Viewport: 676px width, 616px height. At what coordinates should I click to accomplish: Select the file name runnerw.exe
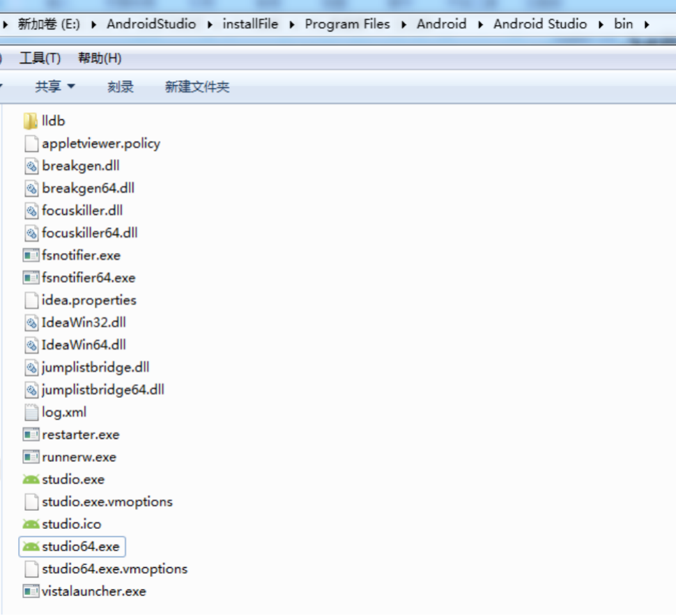(x=79, y=457)
